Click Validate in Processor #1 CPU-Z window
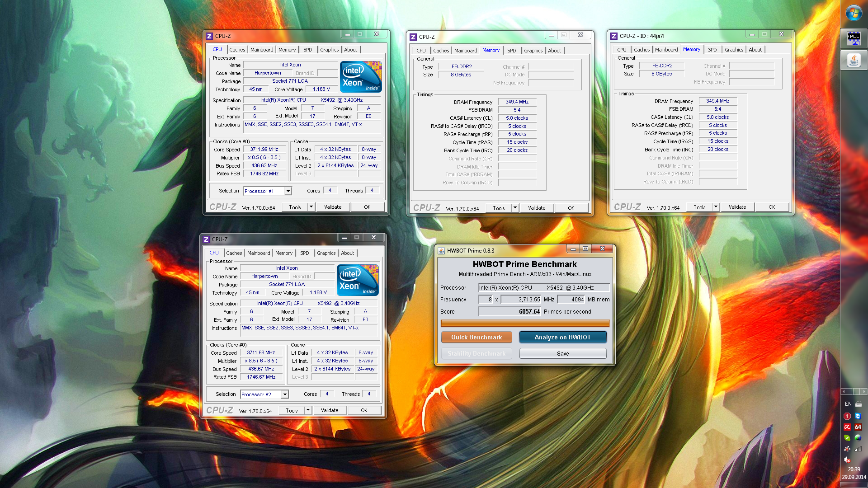868x488 pixels. pos(333,207)
